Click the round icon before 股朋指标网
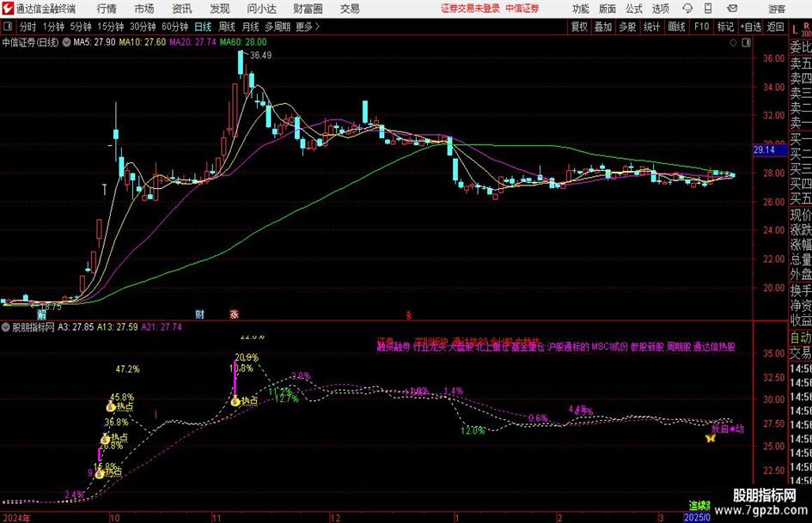Screen dimensions: 812x523 6,326
